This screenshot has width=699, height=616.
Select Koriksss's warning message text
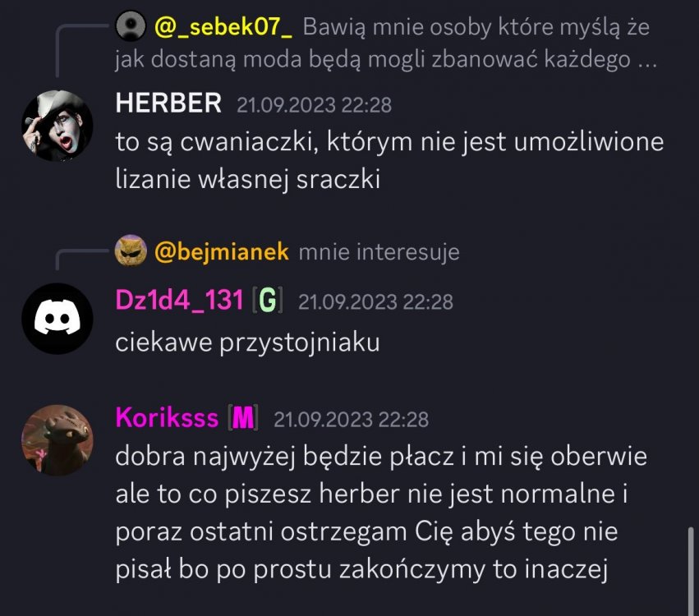click(381, 513)
